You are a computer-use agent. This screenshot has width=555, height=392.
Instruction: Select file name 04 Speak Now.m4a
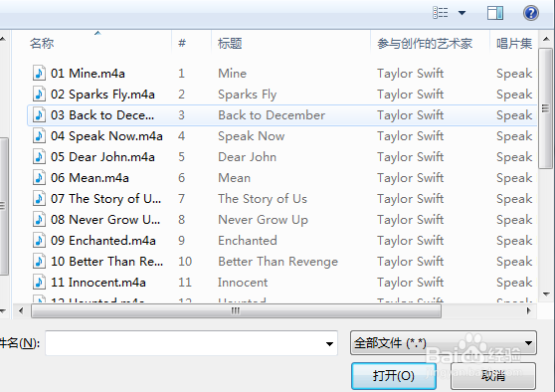(x=106, y=136)
